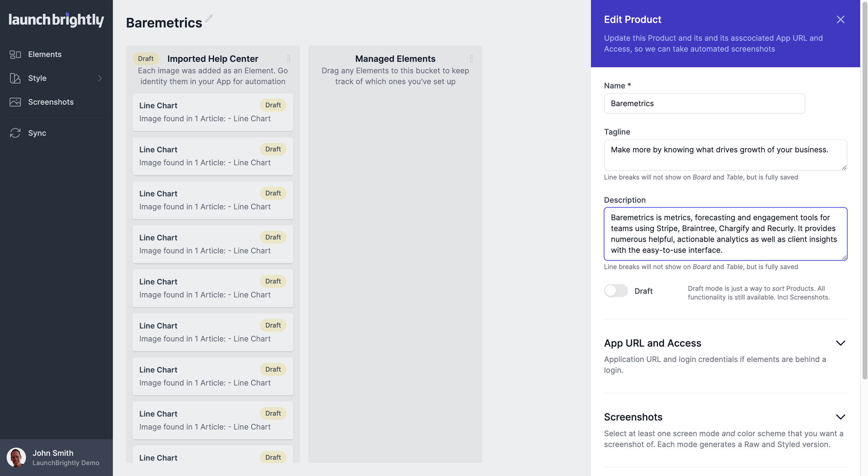Click the Sync sidebar icon
Image resolution: width=868 pixels, height=476 pixels.
pyautogui.click(x=15, y=133)
